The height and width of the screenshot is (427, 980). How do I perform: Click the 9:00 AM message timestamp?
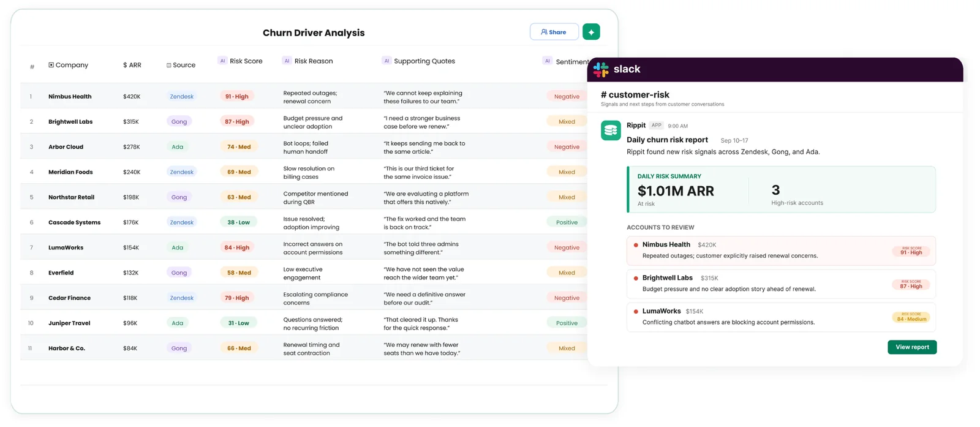click(677, 126)
